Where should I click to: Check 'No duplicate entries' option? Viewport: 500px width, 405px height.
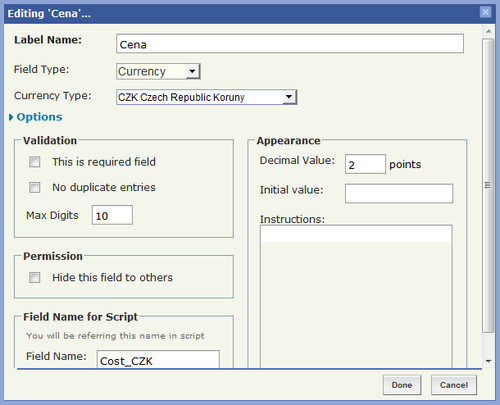click(35, 187)
